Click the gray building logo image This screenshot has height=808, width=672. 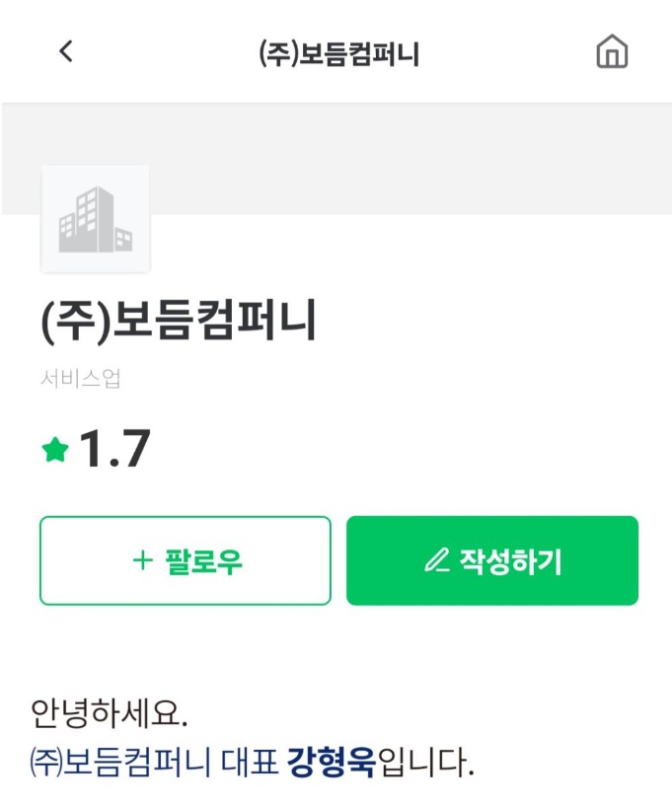coord(95,219)
